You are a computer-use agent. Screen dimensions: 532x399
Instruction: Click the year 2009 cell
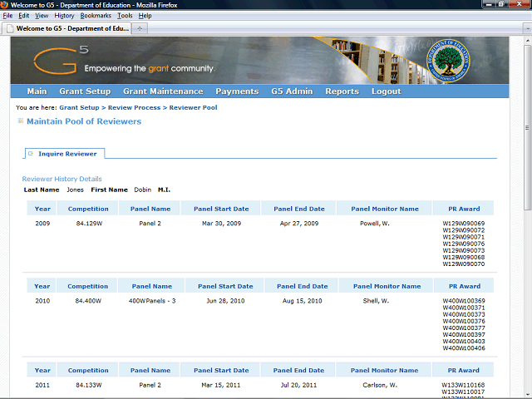pyautogui.click(x=42, y=224)
